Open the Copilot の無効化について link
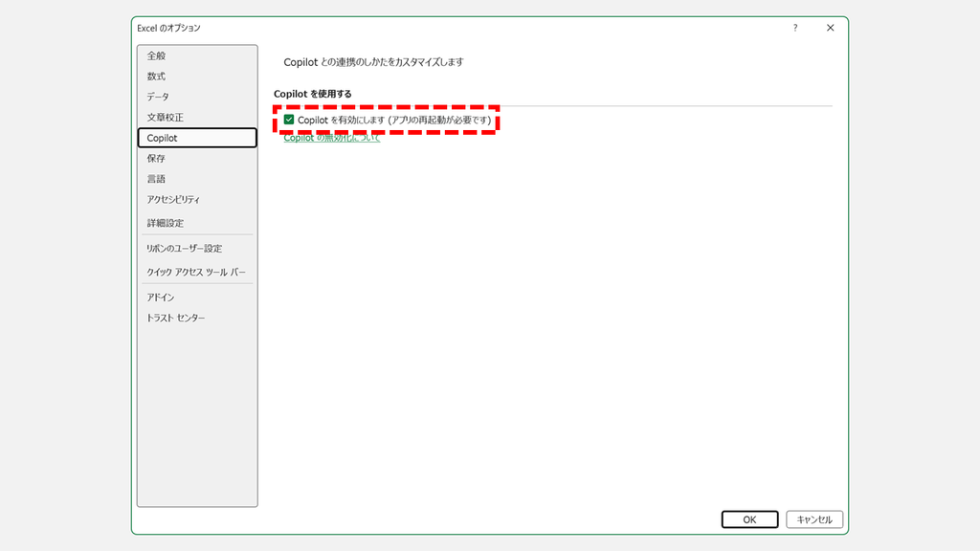Image resolution: width=980 pixels, height=551 pixels. (x=332, y=138)
